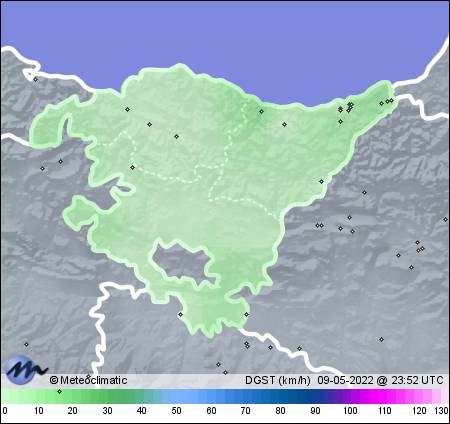The height and width of the screenshot is (424, 450).
Task: Pick the lone station marker in the gray southeast area
Action: 381,339
